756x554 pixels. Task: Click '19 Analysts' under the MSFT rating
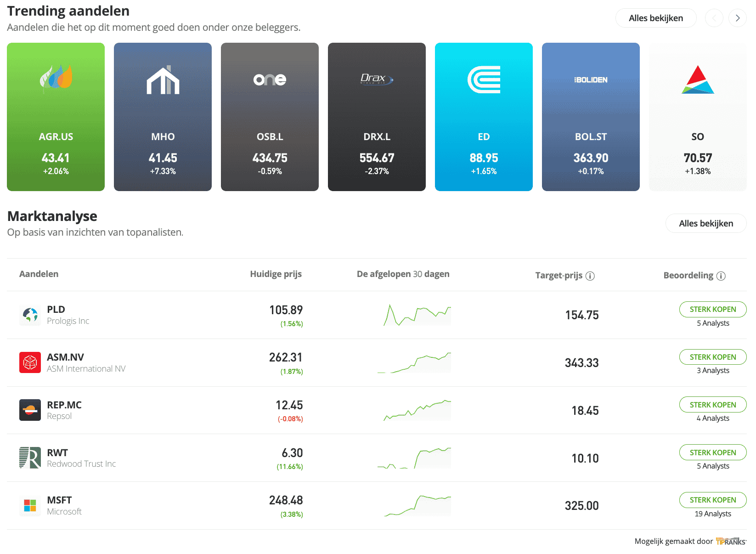pyautogui.click(x=713, y=514)
